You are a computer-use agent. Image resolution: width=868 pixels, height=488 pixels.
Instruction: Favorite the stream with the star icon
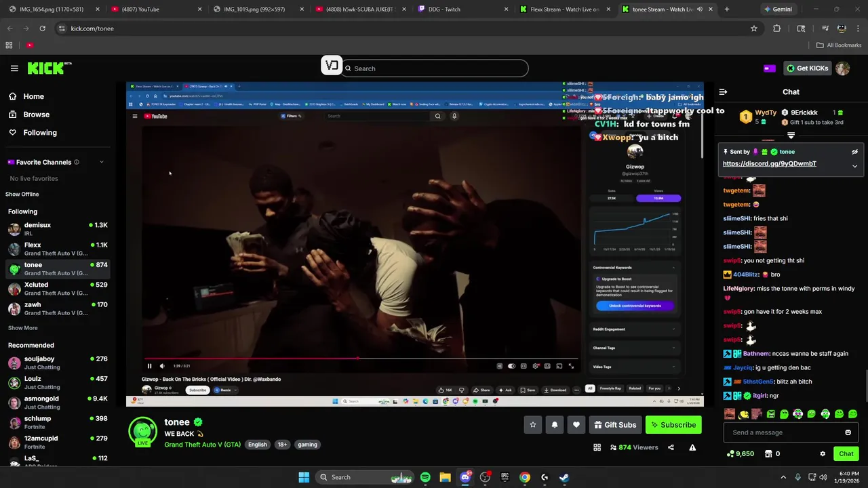[x=533, y=425]
